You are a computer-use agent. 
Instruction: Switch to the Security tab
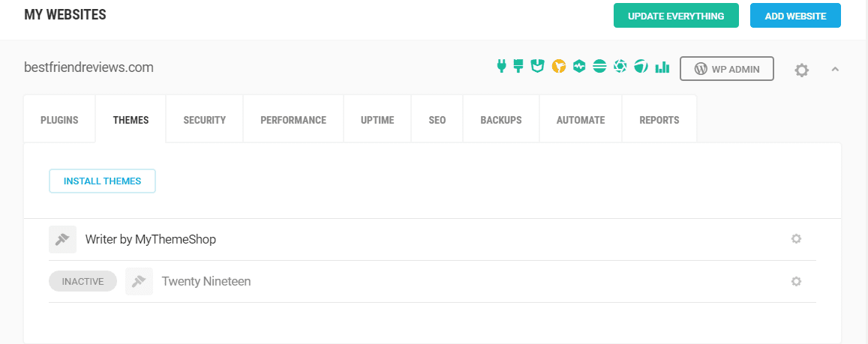(204, 120)
